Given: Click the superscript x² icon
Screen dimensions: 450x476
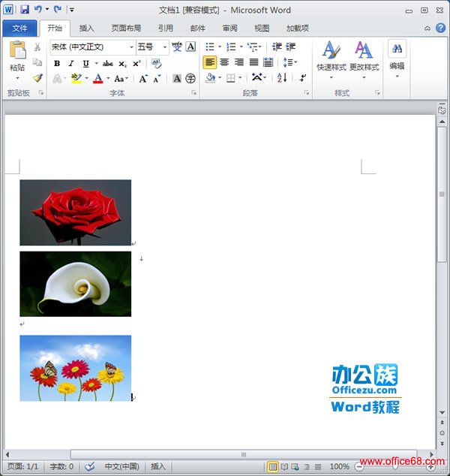Looking at the screenshot, I should pos(136,64).
